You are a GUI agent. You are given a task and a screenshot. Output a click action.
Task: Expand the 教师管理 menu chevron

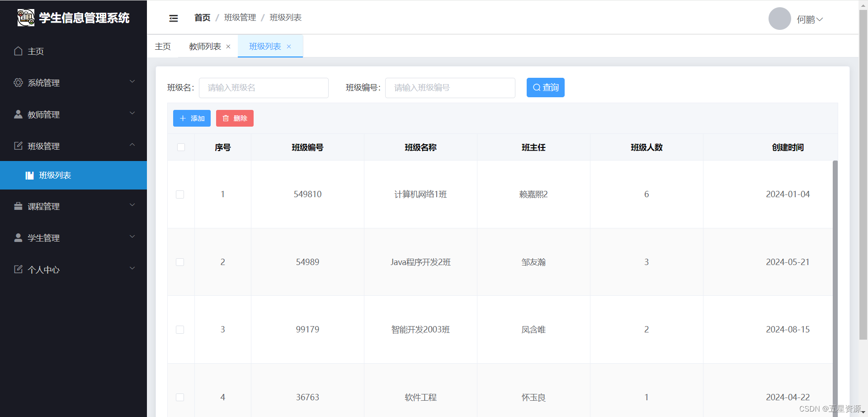pos(132,113)
